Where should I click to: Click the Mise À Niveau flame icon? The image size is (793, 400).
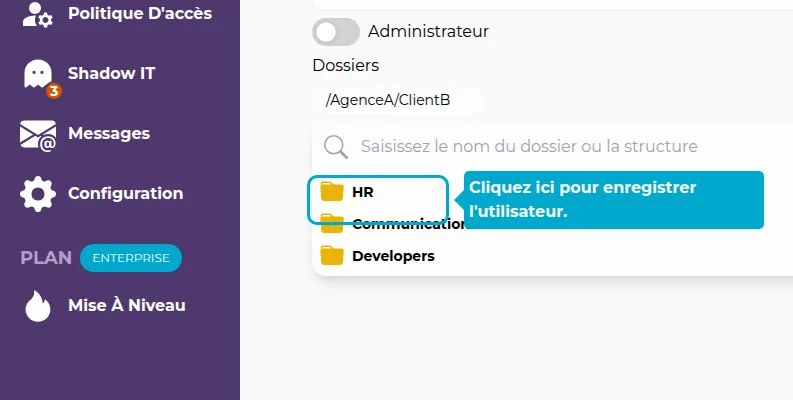38,306
